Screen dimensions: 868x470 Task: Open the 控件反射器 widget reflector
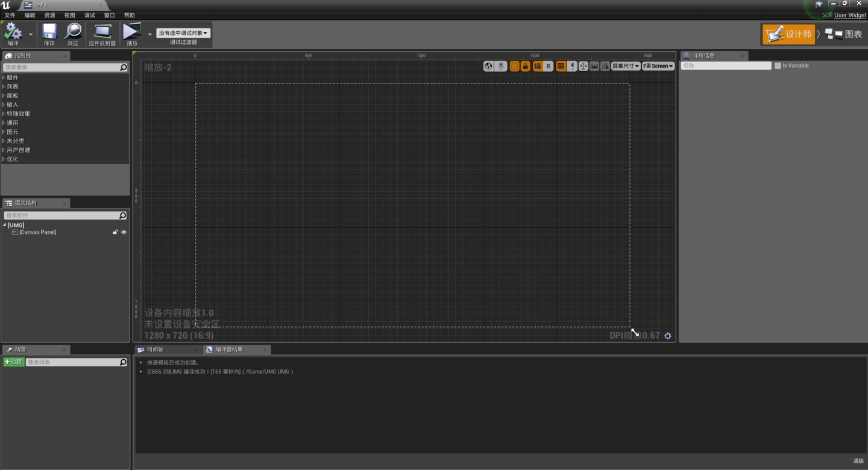coord(102,34)
